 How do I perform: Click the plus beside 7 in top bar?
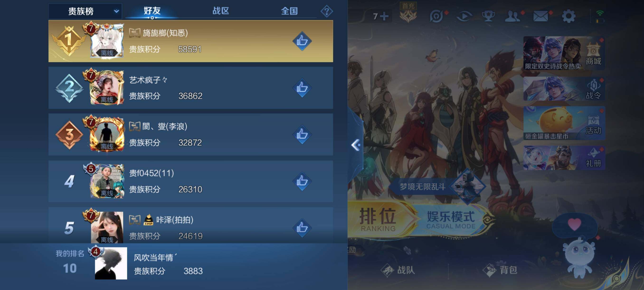[384, 16]
